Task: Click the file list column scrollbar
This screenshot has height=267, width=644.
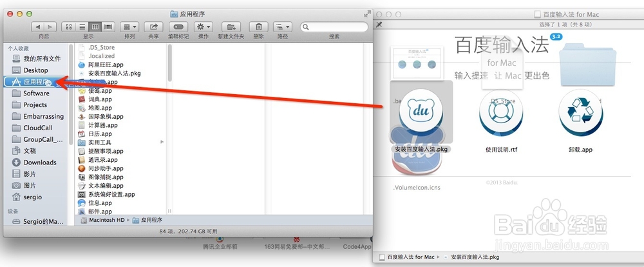Action: (x=169, y=63)
